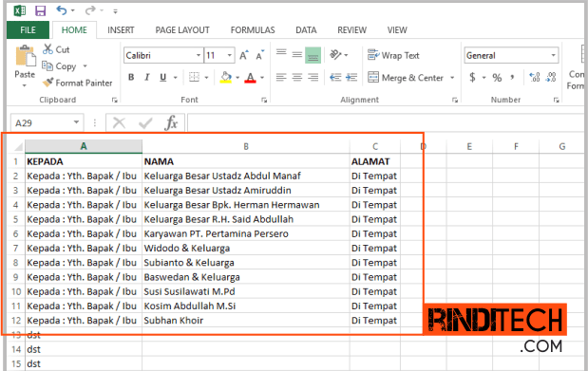The image size is (588, 371).
Task: Open Font group dialog launcher
Action: (x=264, y=100)
